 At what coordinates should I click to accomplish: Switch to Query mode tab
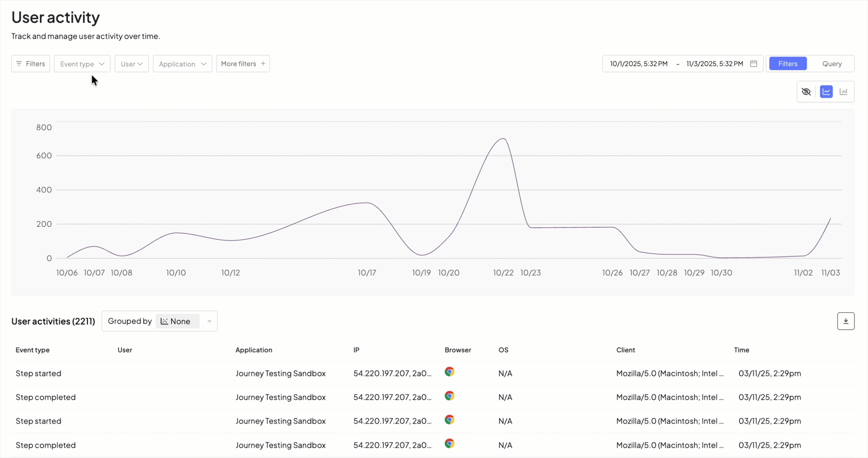tap(832, 64)
